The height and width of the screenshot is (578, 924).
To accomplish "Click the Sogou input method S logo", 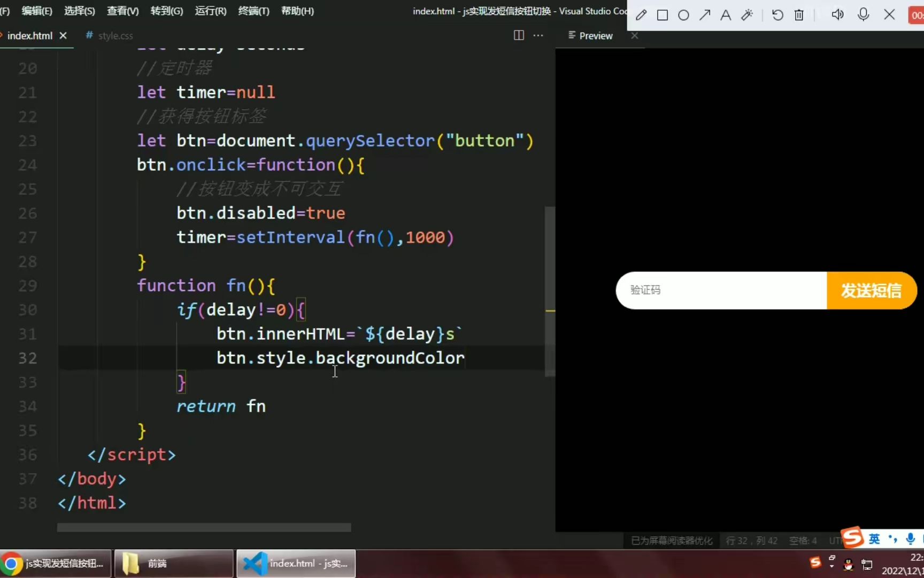I will pos(853,537).
